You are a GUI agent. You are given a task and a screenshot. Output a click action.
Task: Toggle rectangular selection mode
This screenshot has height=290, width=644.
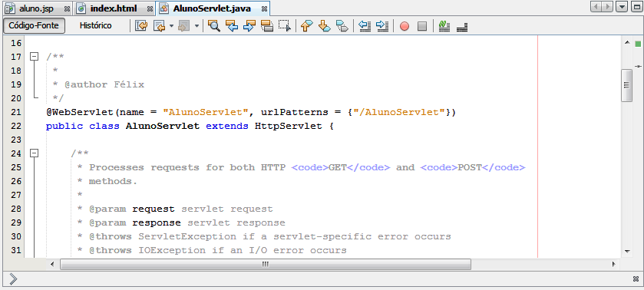pyautogui.click(x=284, y=26)
